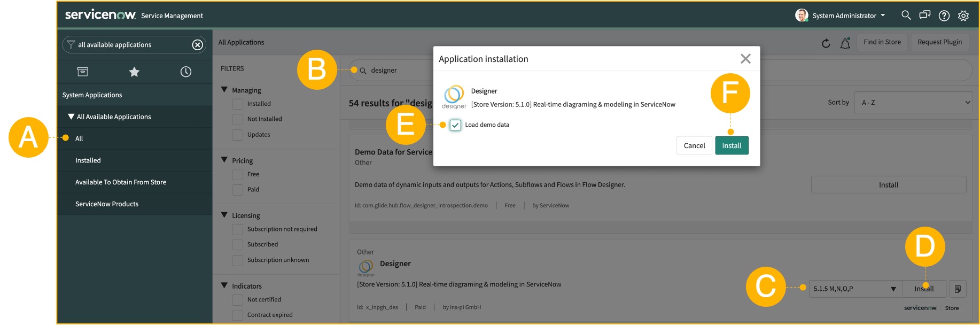Check the Paid pricing filter
Viewport: 980px width, 325px height.
[237, 190]
